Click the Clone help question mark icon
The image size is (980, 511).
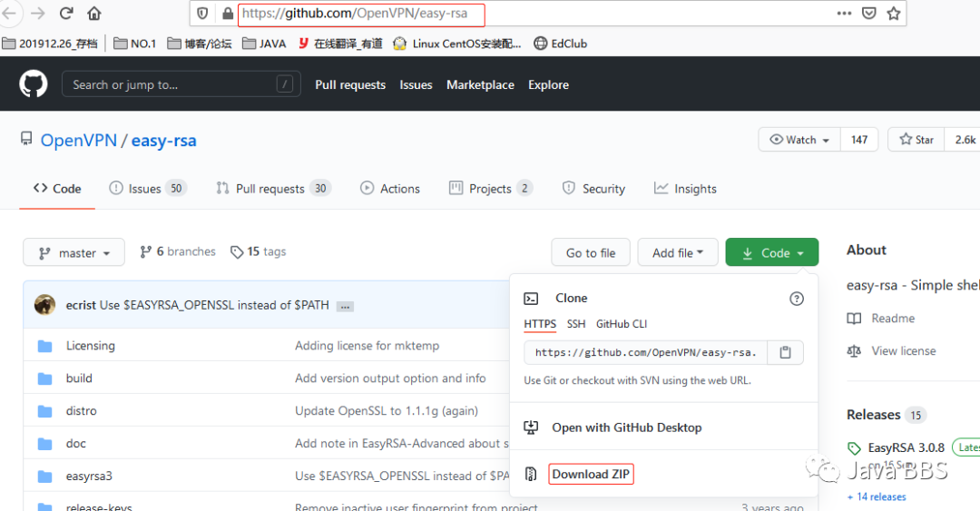coord(797,299)
